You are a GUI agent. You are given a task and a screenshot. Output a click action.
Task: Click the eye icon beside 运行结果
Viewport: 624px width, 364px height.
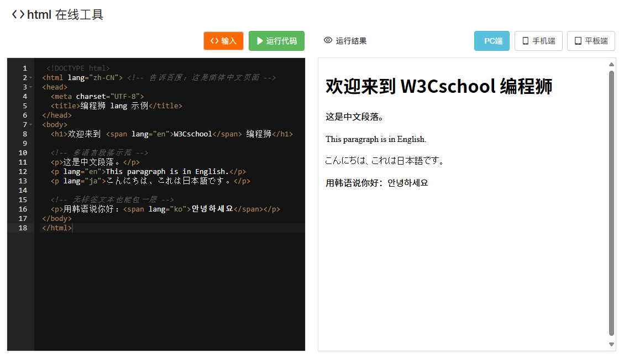(x=328, y=40)
